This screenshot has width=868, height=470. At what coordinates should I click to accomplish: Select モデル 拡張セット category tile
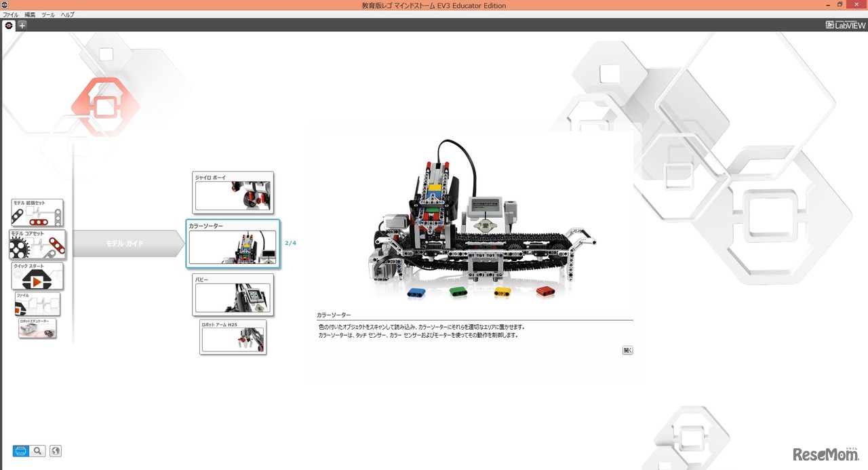37,213
